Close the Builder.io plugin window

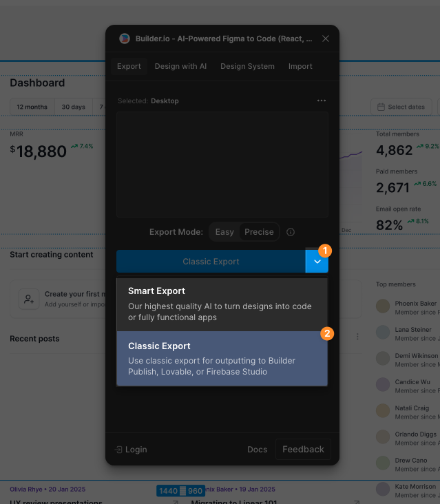click(326, 39)
